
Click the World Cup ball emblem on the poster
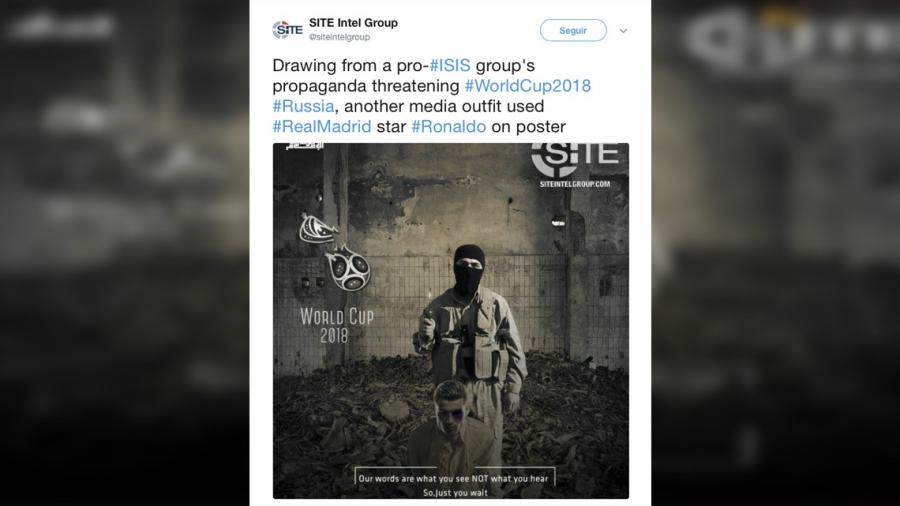[348, 267]
